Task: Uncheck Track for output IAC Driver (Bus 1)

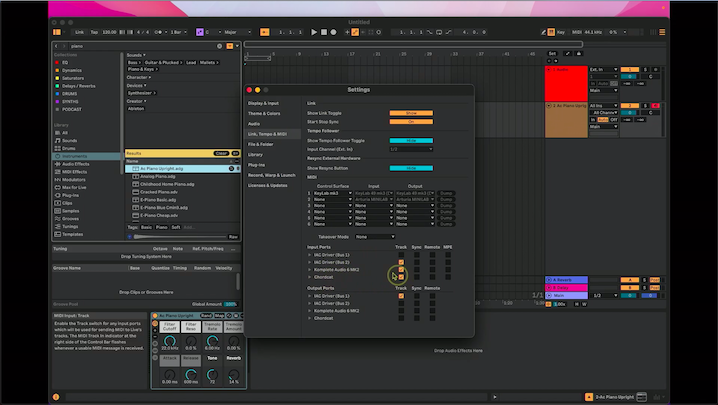Action: [401, 296]
